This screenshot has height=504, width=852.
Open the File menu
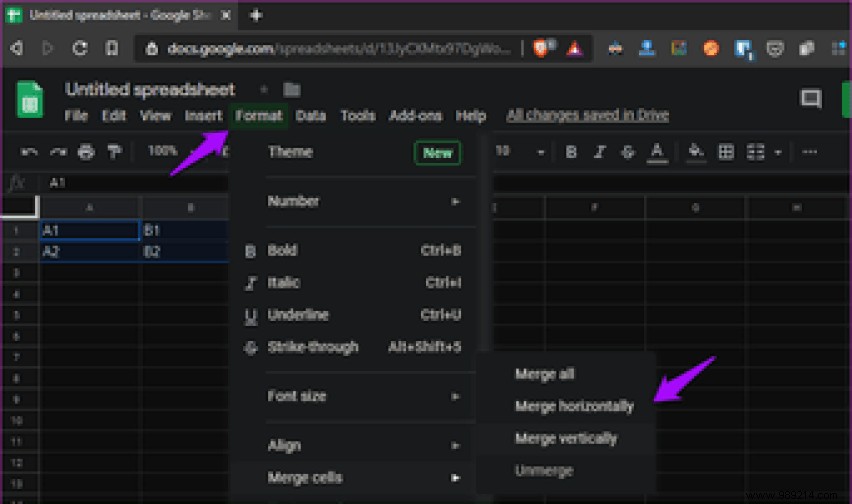(76, 116)
